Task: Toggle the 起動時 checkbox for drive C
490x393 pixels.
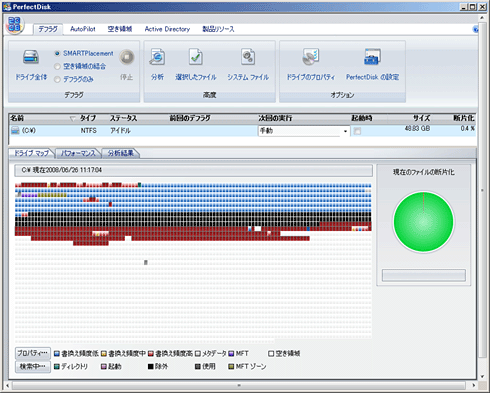Action: click(x=357, y=131)
